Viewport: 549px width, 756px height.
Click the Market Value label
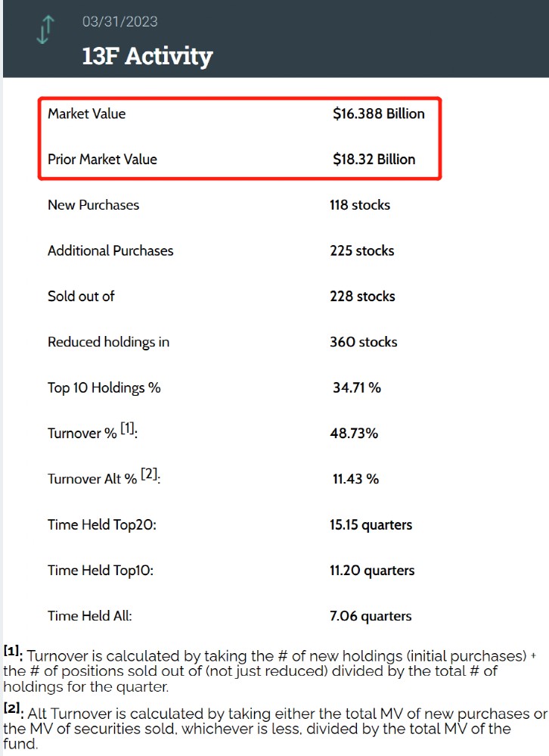[x=86, y=114]
